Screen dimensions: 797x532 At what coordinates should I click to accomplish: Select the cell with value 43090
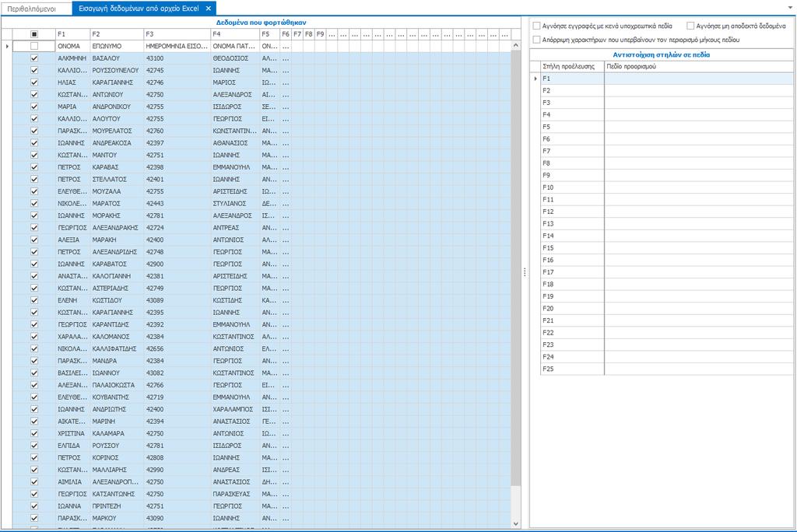coord(177,518)
